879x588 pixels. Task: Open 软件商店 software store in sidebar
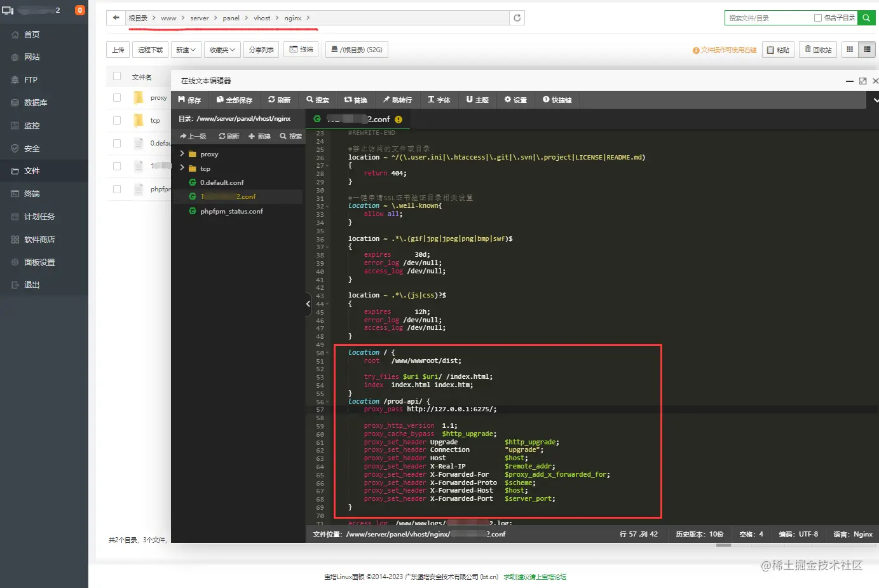point(44,240)
